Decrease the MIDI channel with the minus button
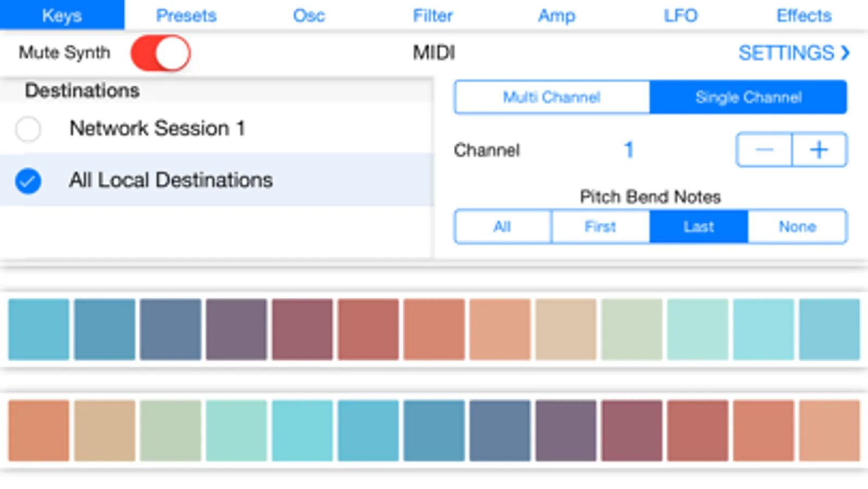 pos(764,149)
